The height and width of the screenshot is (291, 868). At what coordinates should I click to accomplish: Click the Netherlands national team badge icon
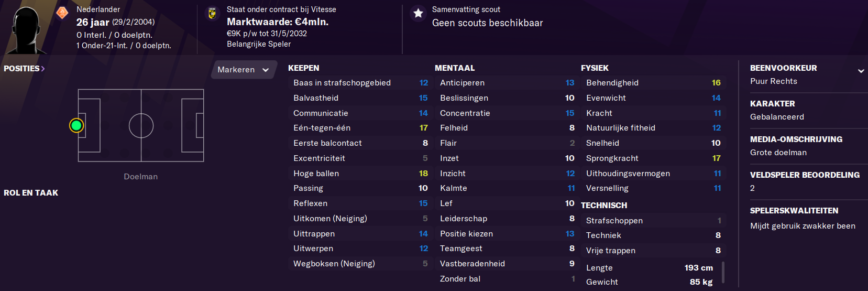pyautogui.click(x=62, y=12)
